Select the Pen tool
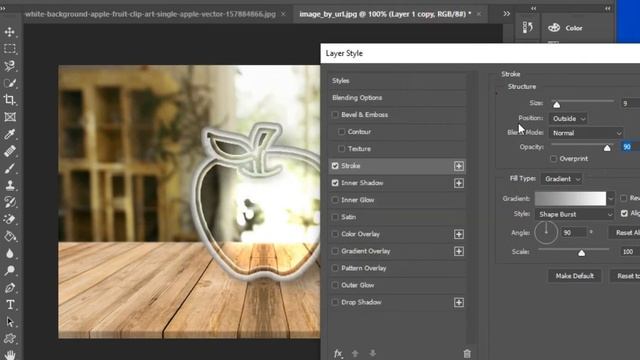Image resolution: width=640 pixels, height=360 pixels. (10, 288)
